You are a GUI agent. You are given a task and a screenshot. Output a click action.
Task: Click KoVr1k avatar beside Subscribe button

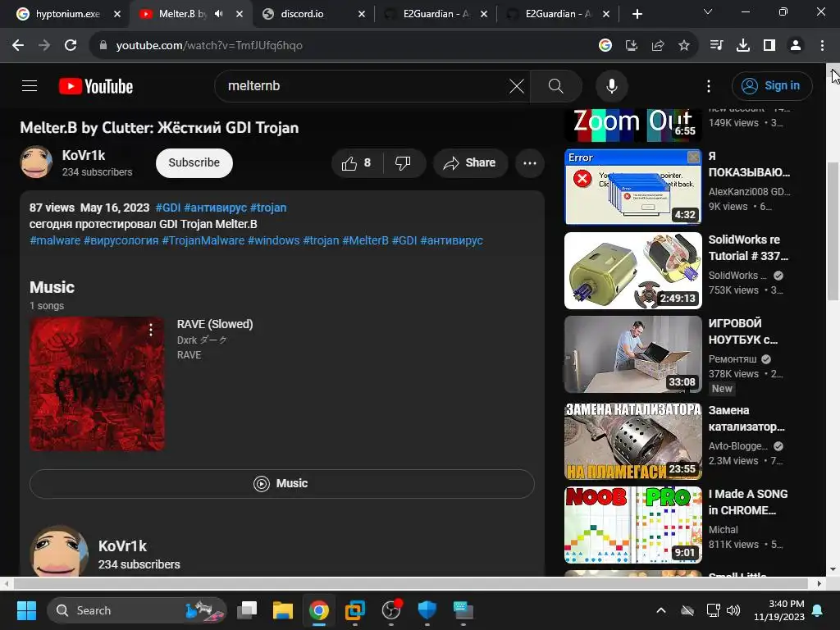[36, 162]
